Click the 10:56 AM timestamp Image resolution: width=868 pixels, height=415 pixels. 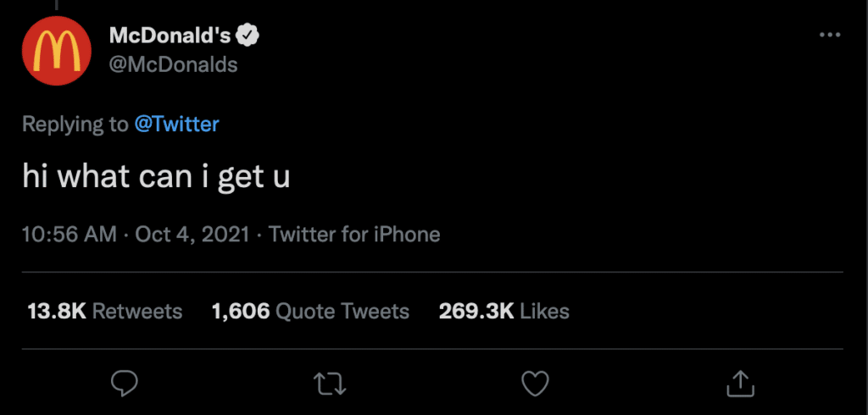click(x=70, y=234)
